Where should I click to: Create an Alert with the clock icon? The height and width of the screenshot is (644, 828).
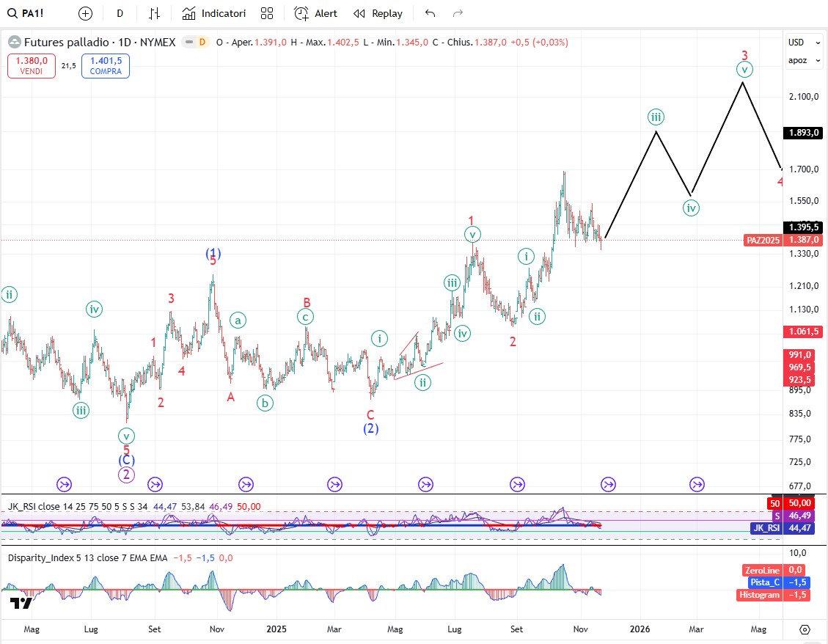click(315, 13)
